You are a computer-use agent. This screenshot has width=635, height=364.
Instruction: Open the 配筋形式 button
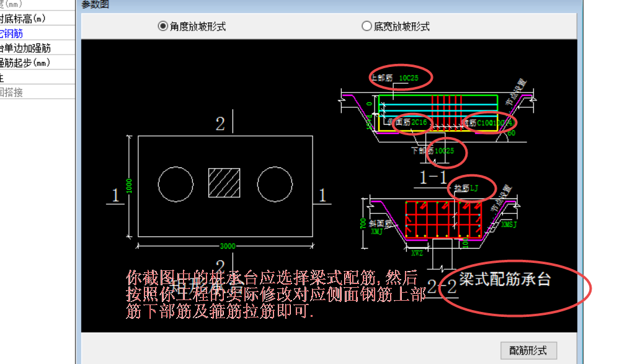[x=528, y=350]
